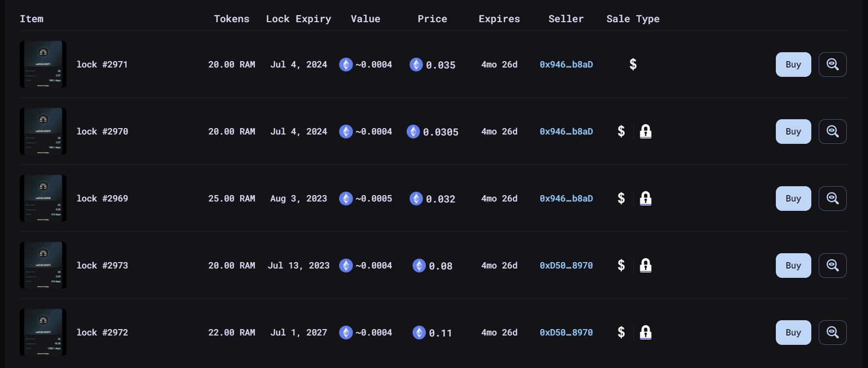
Task: Click the padlock icon on lock #2970
Action: 645,132
